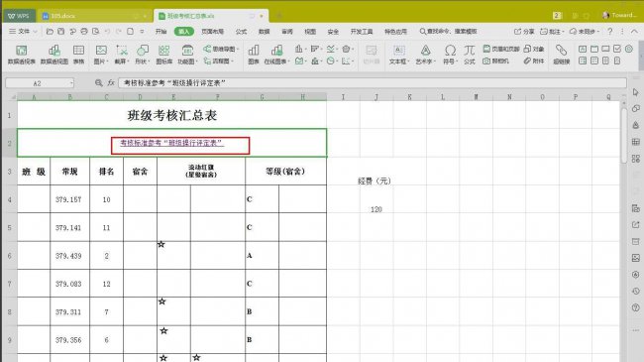Redo the last action

pos(119,32)
